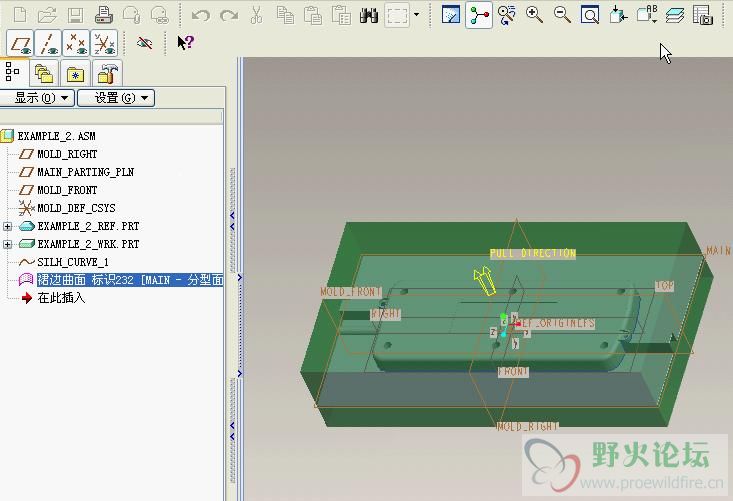
Task: Open the Layers icon
Action: click(x=675, y=15)
